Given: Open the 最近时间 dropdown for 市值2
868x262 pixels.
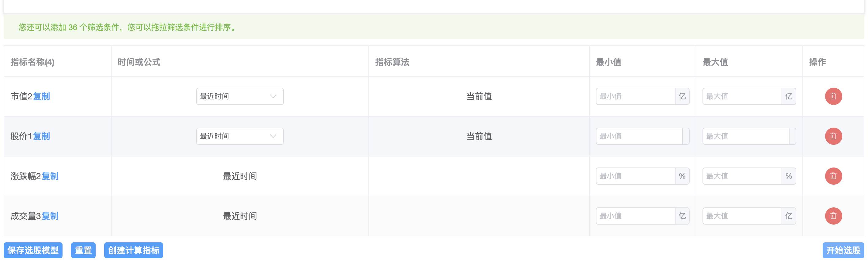Looking at the screenshot, I should click(x=240, y=96).
